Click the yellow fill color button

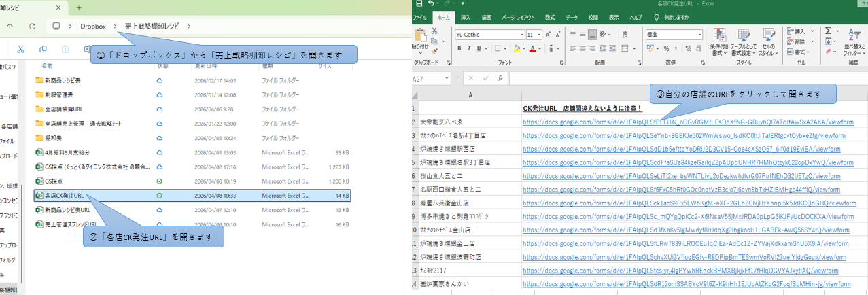(517, 48)
